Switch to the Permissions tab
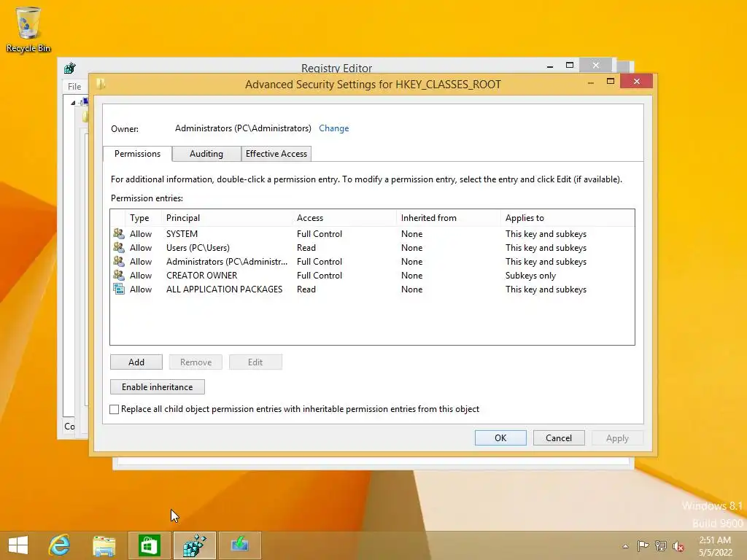The image size is (747, 560). [x=137, y=154]
